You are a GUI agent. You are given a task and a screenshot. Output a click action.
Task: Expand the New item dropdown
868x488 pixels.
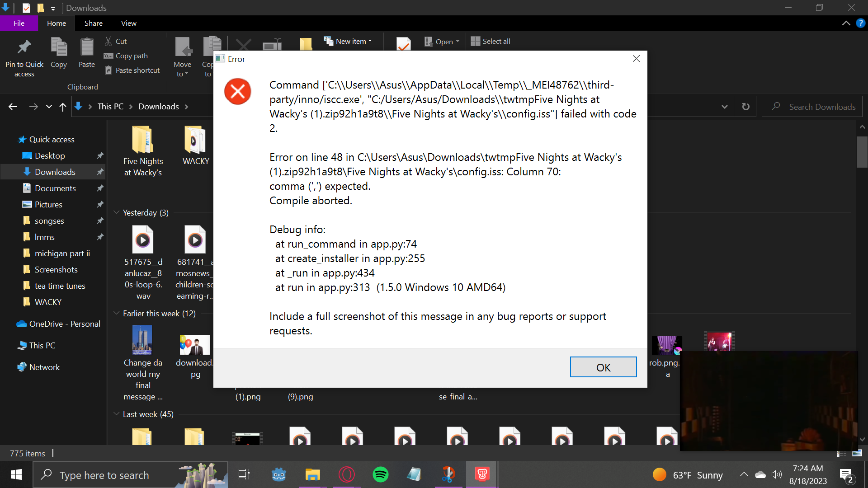point(369,41)
